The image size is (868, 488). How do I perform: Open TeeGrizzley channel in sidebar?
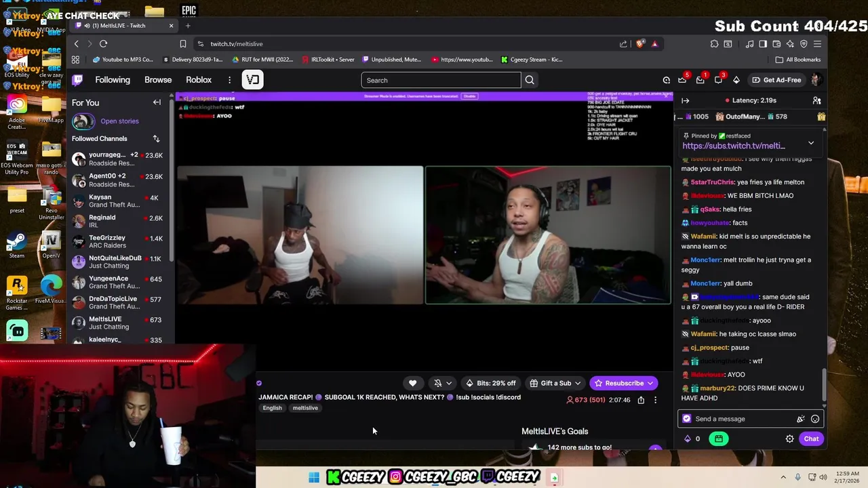pyautogui.click(x=119, y=242)
